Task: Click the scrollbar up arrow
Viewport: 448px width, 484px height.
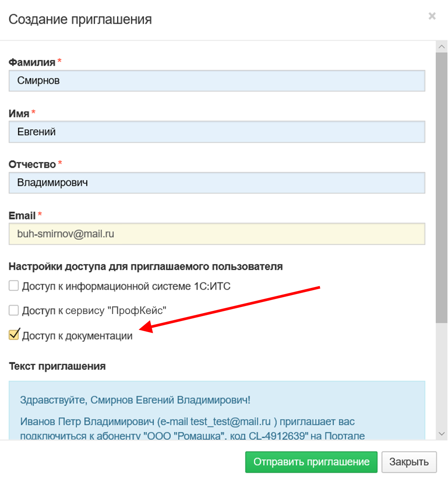Action: click(x=440, y=46)
